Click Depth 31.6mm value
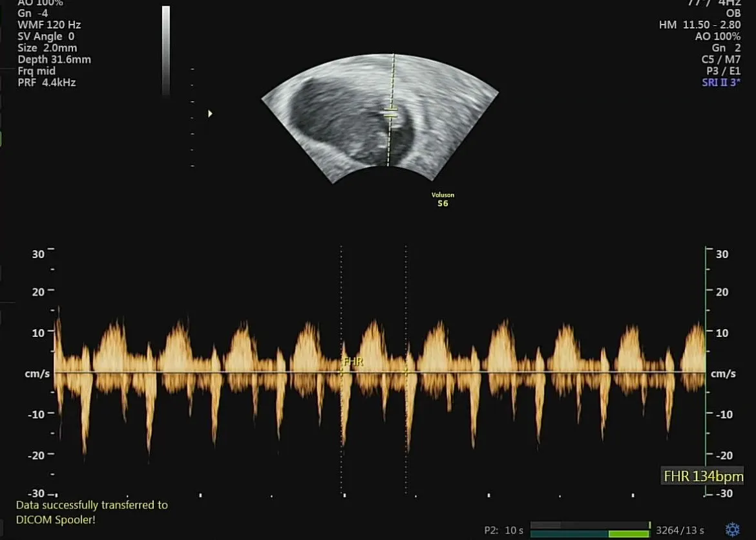 (x=54, y=59)
